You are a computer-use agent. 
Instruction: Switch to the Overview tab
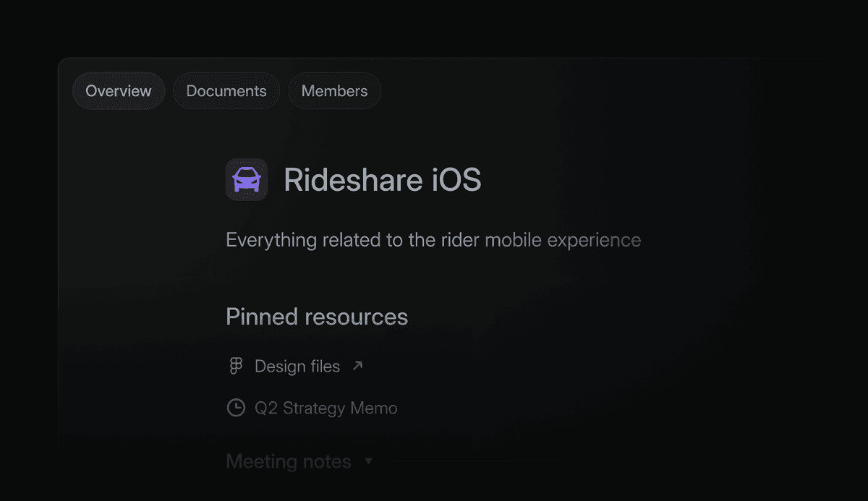119,91
